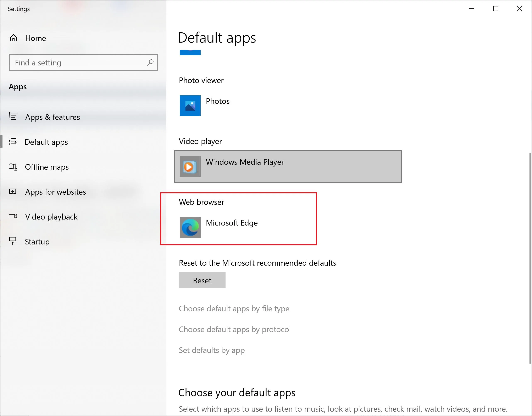Click the Apps & features list icon
Image resolution: width=532 pixels, height=416 pixels.
(x=13, y=117)
